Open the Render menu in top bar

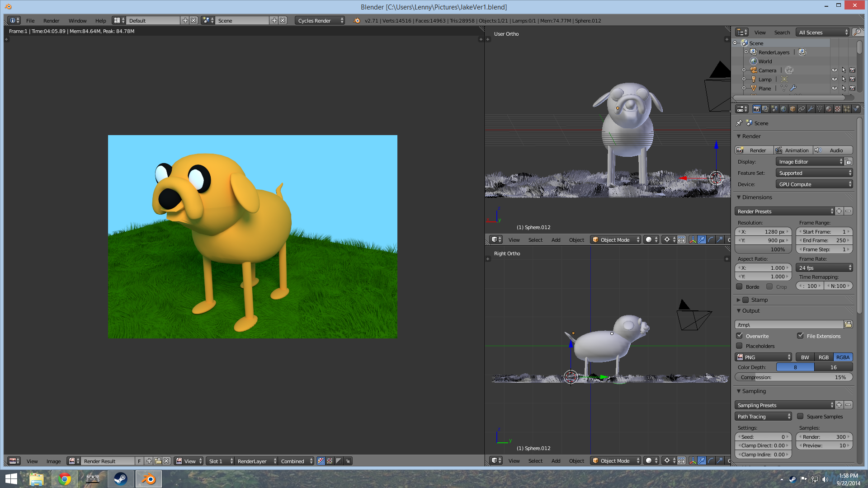coord(51,20)
